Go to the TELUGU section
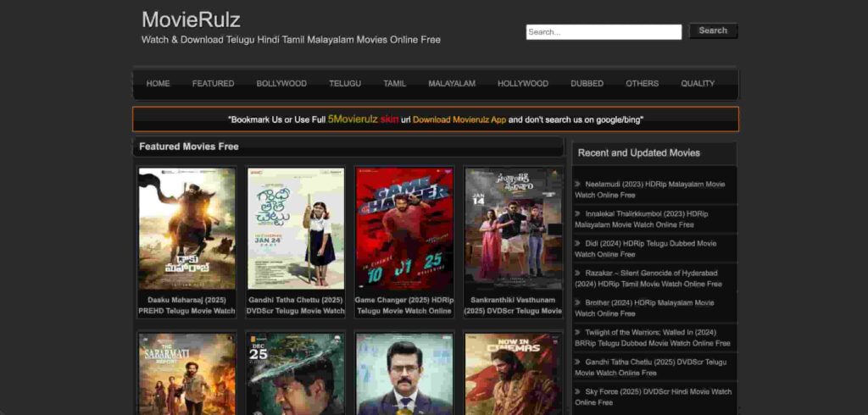This screenshot has height=415, width=868. [345, 84]
